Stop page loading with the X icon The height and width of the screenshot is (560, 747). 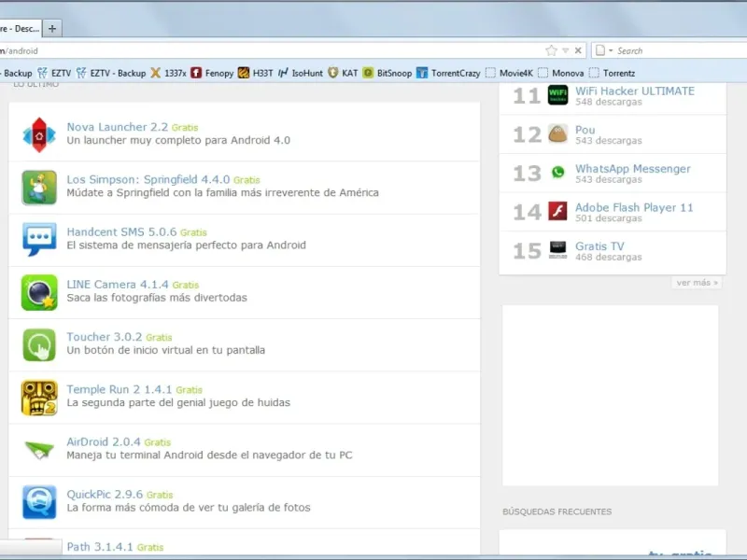[578, 50]
